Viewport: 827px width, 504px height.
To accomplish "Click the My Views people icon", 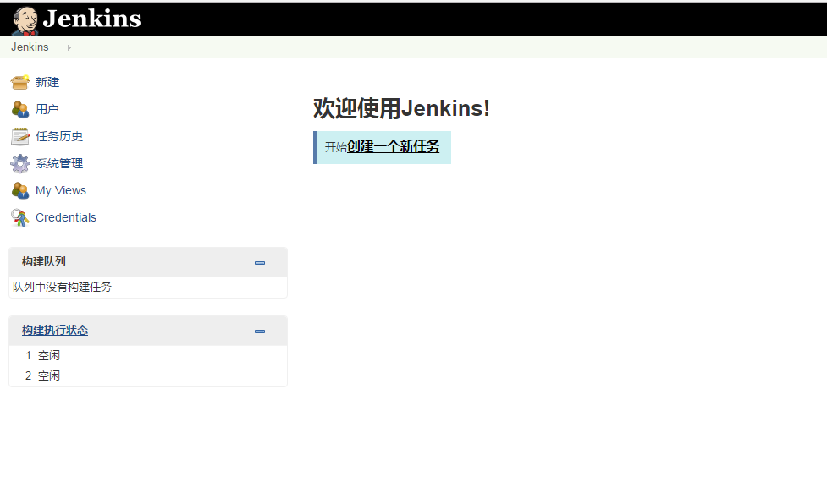I will click(x=20, y=190).
